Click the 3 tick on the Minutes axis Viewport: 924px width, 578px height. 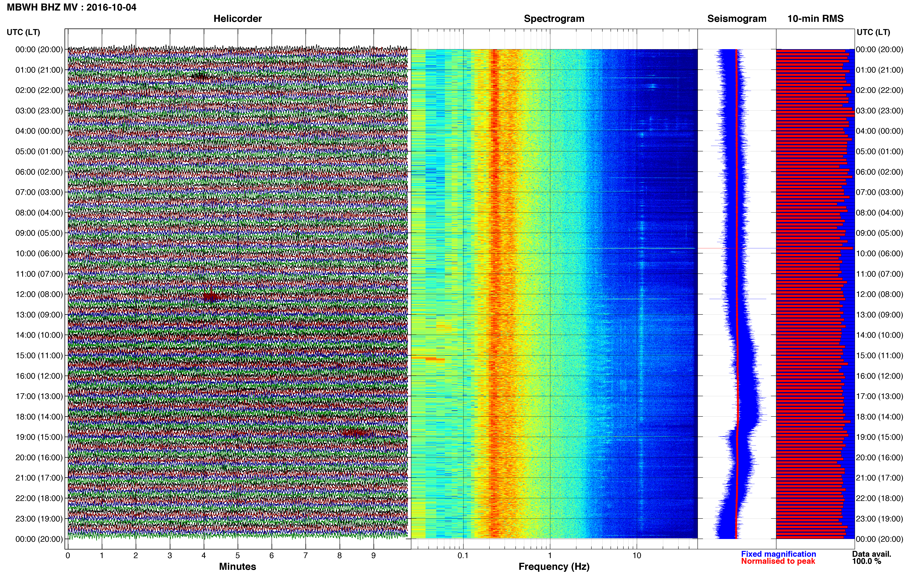170,555
